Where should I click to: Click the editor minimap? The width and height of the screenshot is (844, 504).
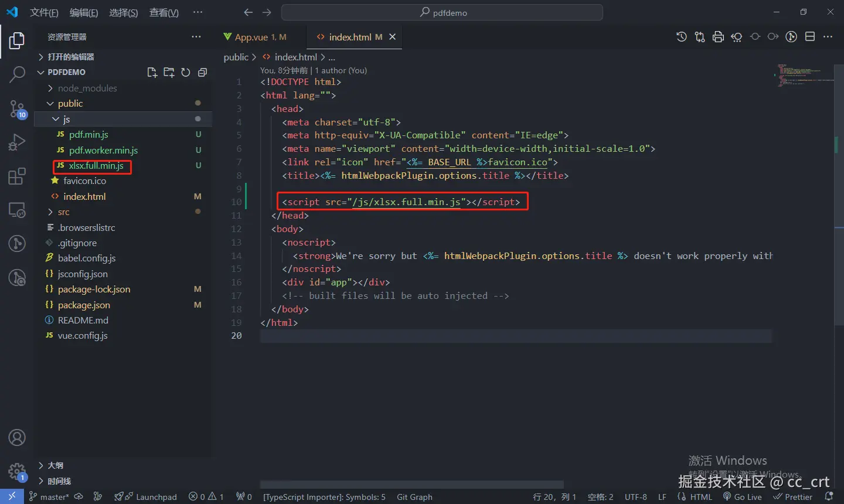(x=803, y=75)
